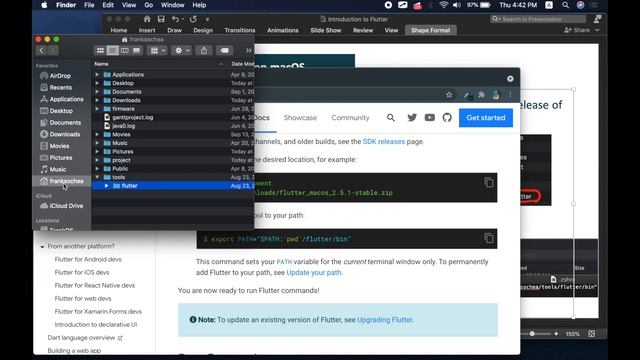Screen dimensions: 640x360
Task: Open Flutter Twitter link icon
Action: coord(412,118)
